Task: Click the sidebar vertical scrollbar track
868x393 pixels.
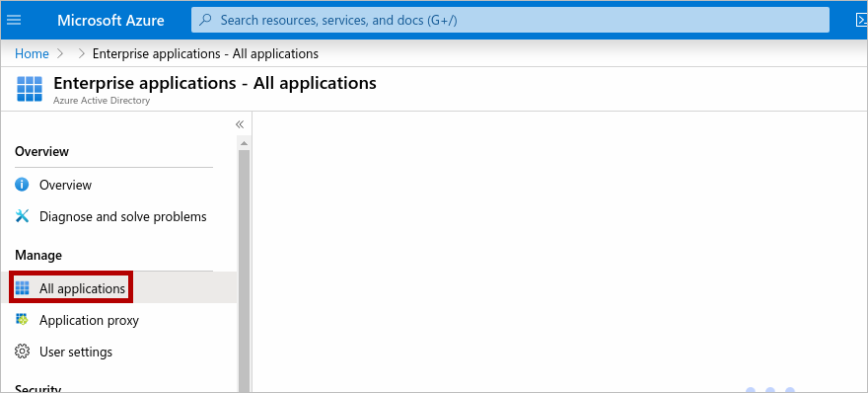Action: tap(245, 271)
